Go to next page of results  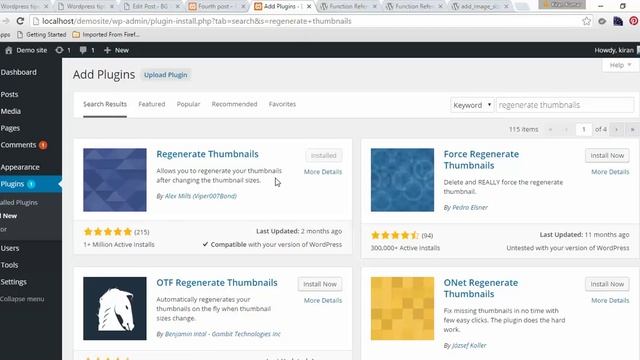point(617,129)
